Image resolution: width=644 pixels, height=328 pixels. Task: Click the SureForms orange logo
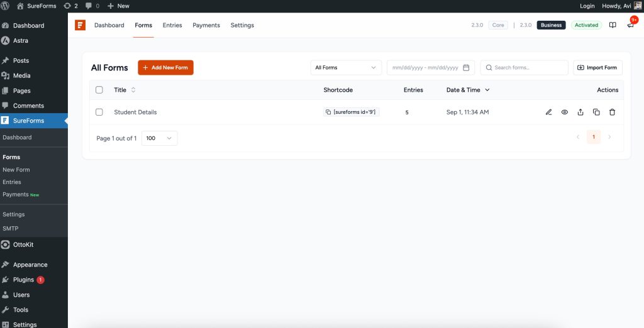tap(80, 25)
